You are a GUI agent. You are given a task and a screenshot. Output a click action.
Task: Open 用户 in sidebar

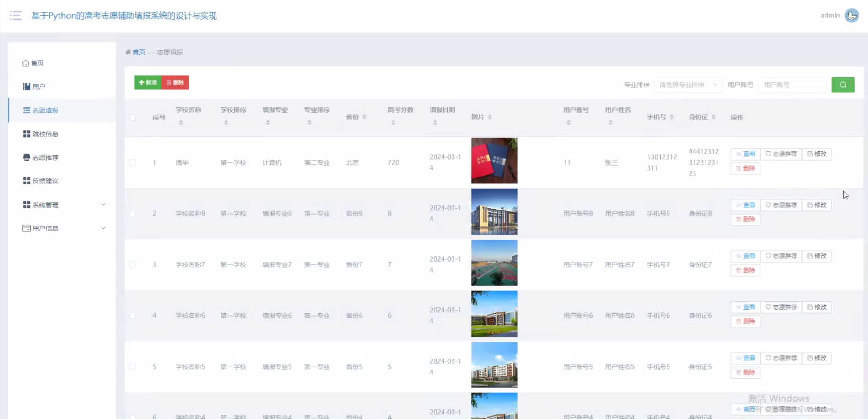coord(62,86)
